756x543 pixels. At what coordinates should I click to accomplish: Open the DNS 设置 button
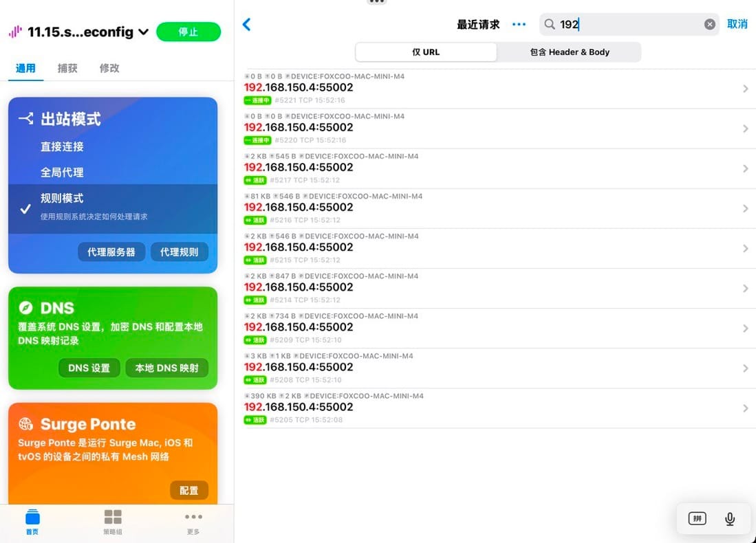tap(89, 368)
